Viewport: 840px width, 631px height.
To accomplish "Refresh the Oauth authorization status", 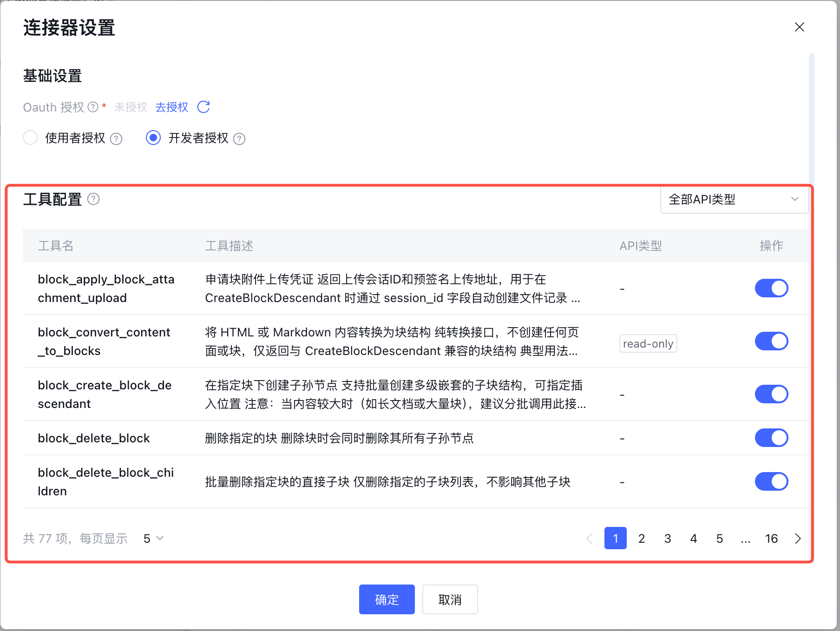I will pyautogui.click(x=203, y=107).
